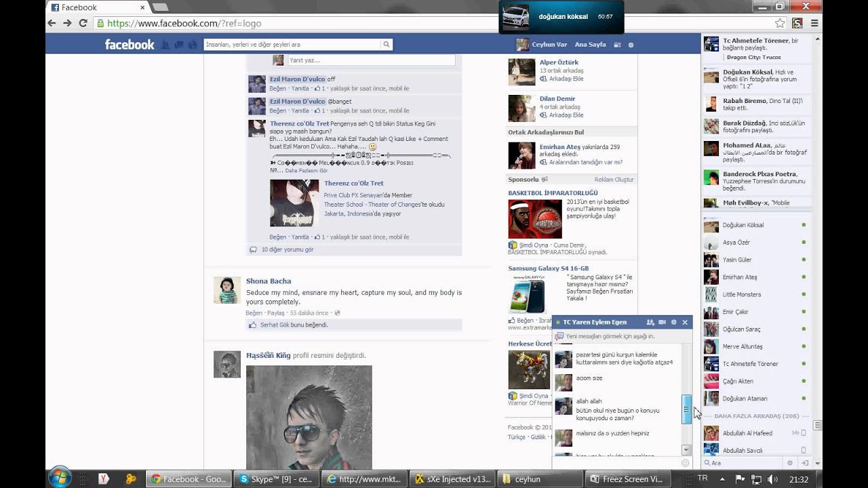Click Şimdi Oyna under basketball ad
The image size is (868, 488).
tap(534, 245)
